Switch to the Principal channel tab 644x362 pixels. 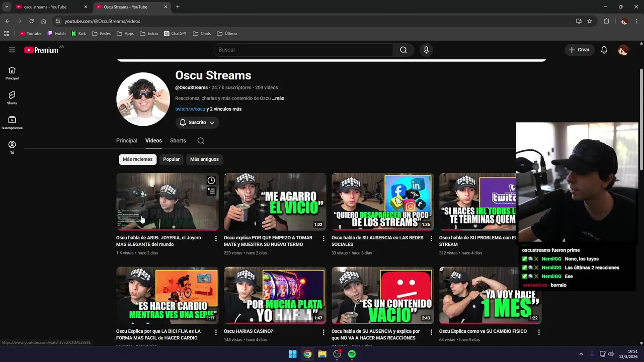[127, 141]
